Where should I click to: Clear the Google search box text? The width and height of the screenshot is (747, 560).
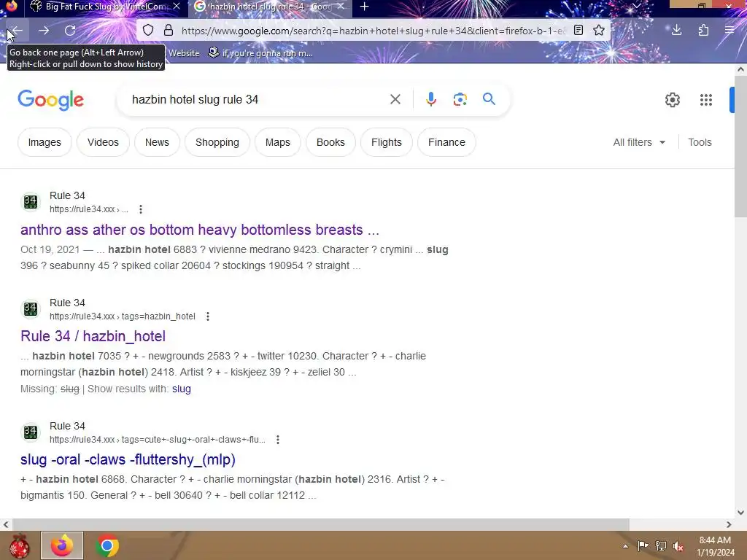(395, 99)
